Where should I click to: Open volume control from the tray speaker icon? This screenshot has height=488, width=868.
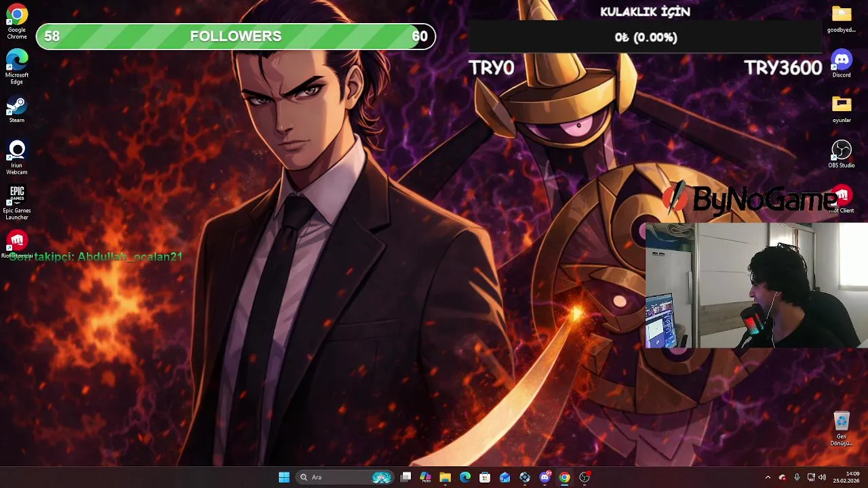pyautogui.click(x=822, y=477)
